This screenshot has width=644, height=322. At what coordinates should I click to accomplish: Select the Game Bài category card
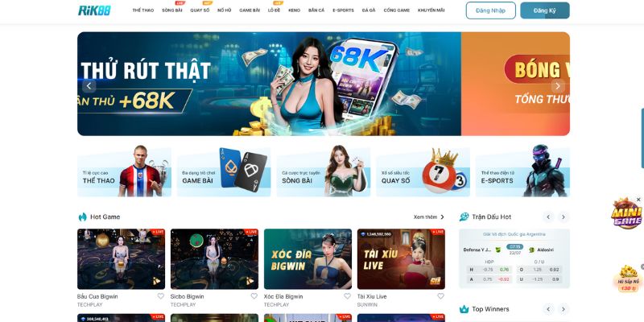tap(224, 172)
